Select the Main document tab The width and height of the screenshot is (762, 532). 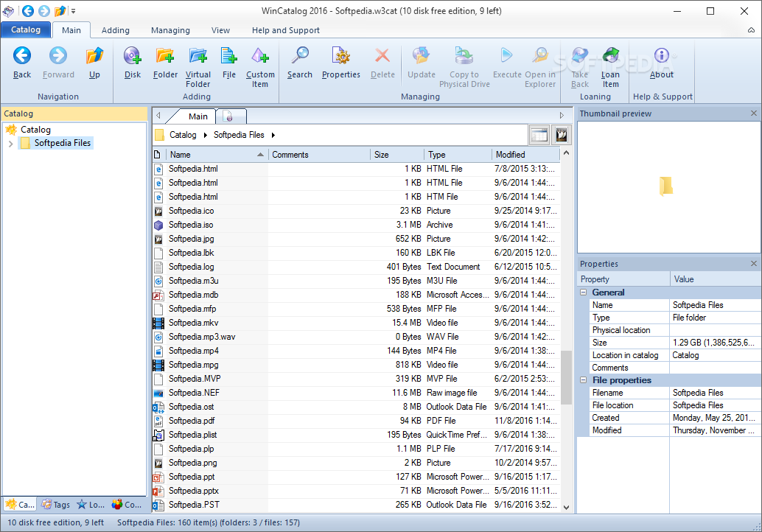(198, 116)
